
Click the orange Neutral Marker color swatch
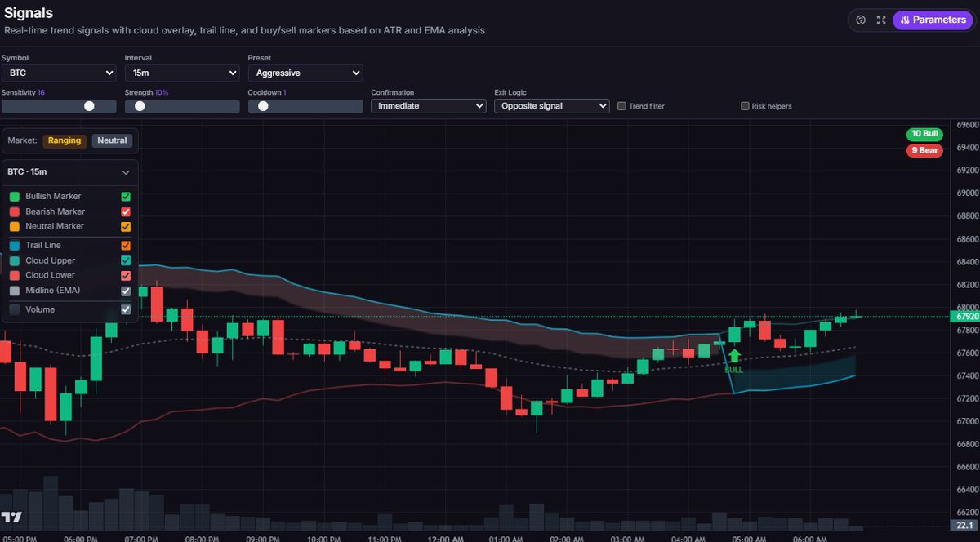pyautogui.click(x=14, y=226)
